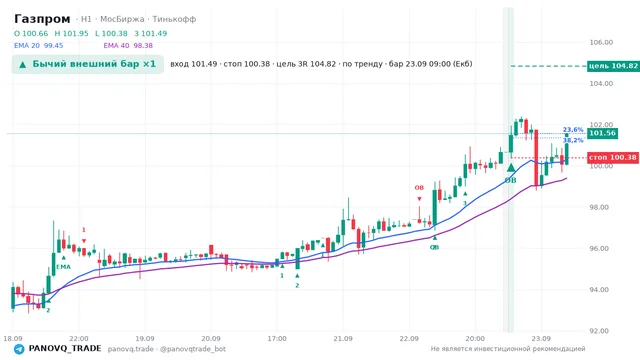Click the 23,6% Fibonacci level label
640x360 pixels.
573,130
